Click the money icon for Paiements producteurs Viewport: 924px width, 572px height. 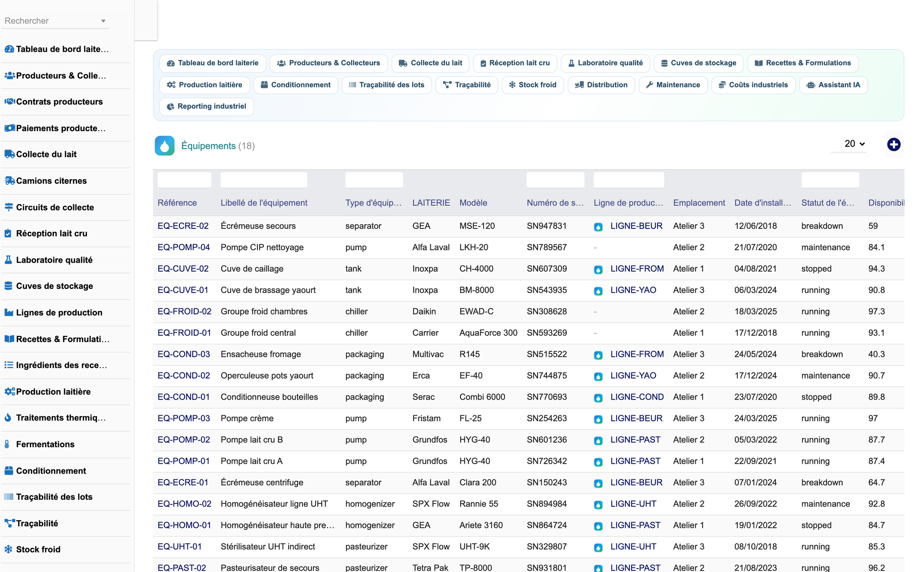tap(9, 128)
